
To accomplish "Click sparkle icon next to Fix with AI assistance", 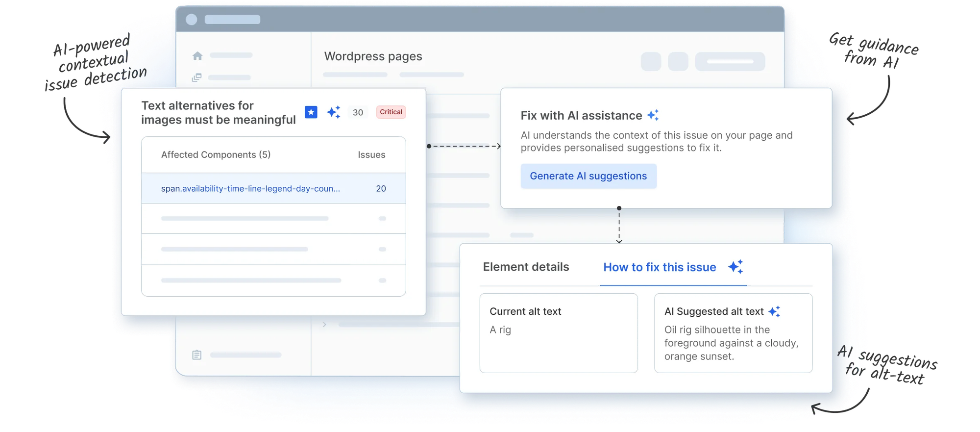I will (653, 115).
